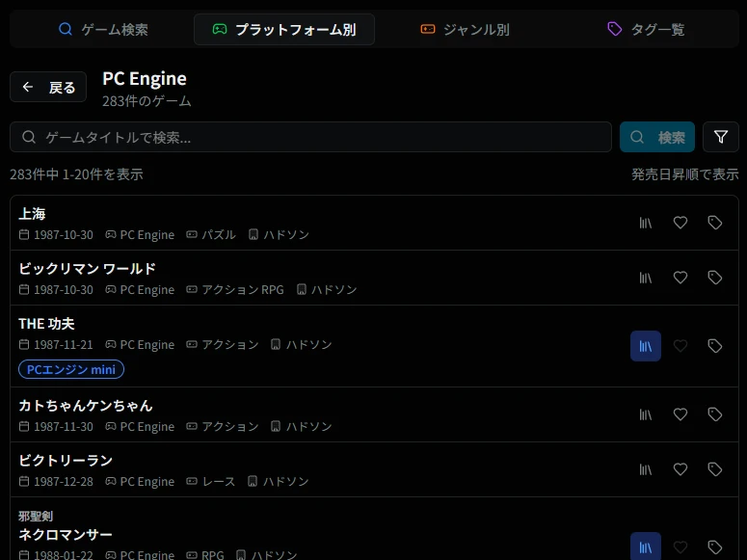
Task: Favorite カトちゃんケンちゃん
Action: click(x=680, y=414)
